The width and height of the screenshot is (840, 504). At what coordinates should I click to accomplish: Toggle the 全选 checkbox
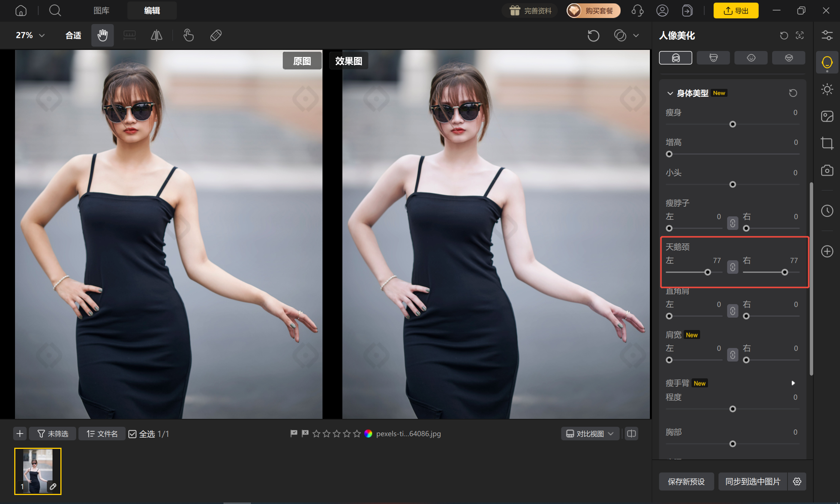click(x=132, y=434)
